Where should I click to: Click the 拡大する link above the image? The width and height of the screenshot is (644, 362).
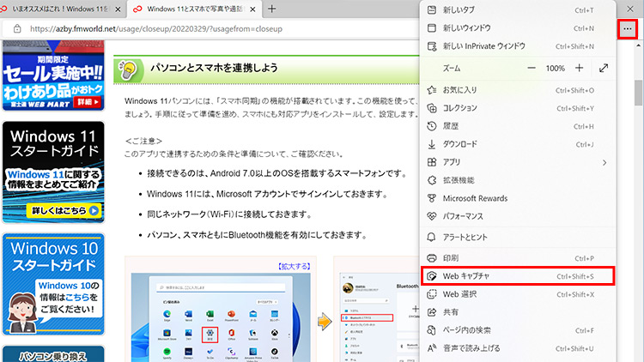point(296,266)
